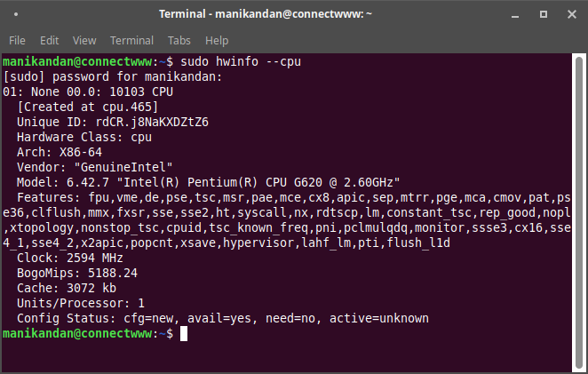Open the Terminal menu
Image resolution: width=588 pixels, height=374 pixels.
coord(131,41)
